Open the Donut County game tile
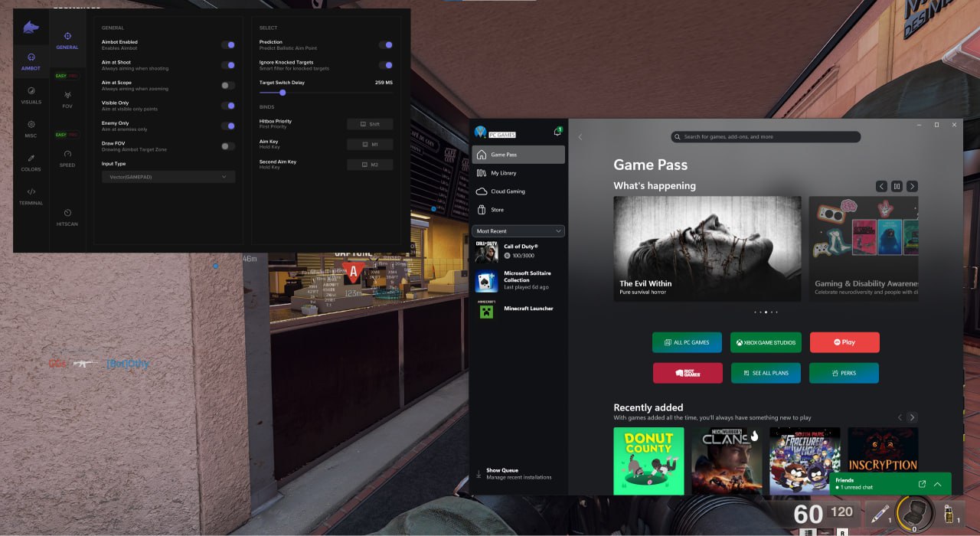This screenshot has width=980, height=536. 648,461
